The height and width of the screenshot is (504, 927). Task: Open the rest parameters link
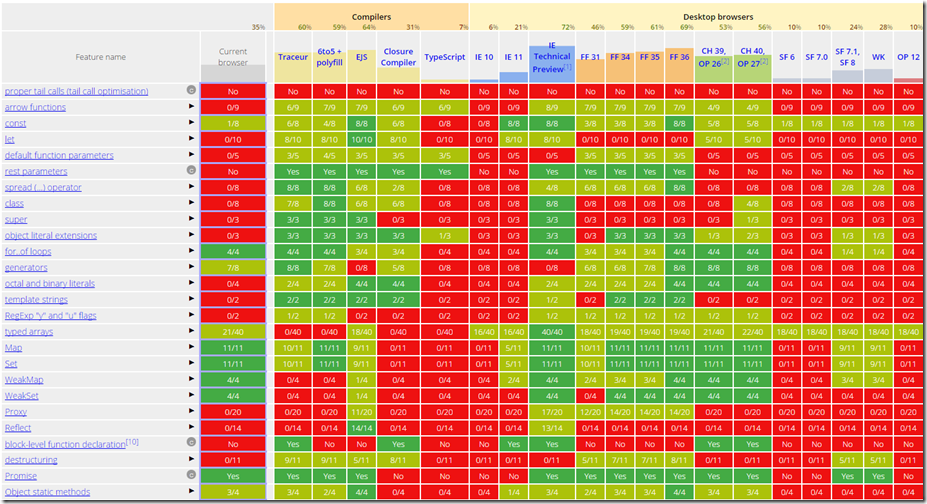[x=36, y=171]
